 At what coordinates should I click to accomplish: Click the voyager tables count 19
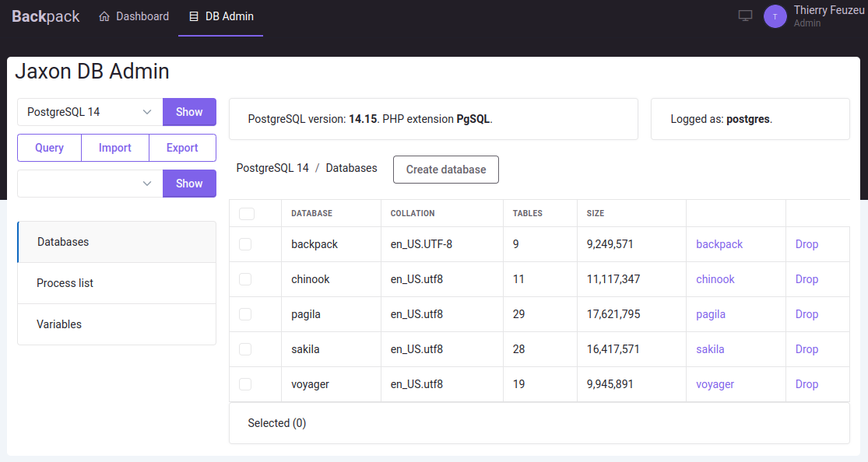pos(518,384)
